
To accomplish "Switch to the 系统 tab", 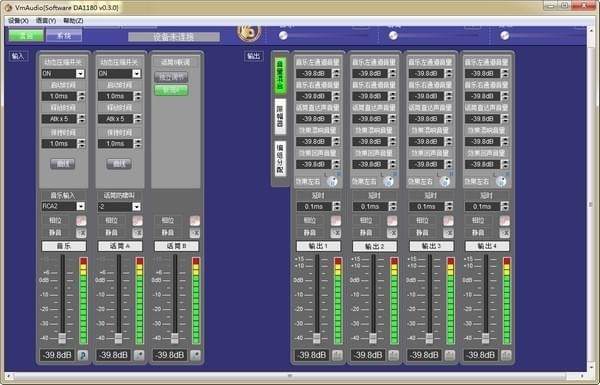I will (64, 36).
